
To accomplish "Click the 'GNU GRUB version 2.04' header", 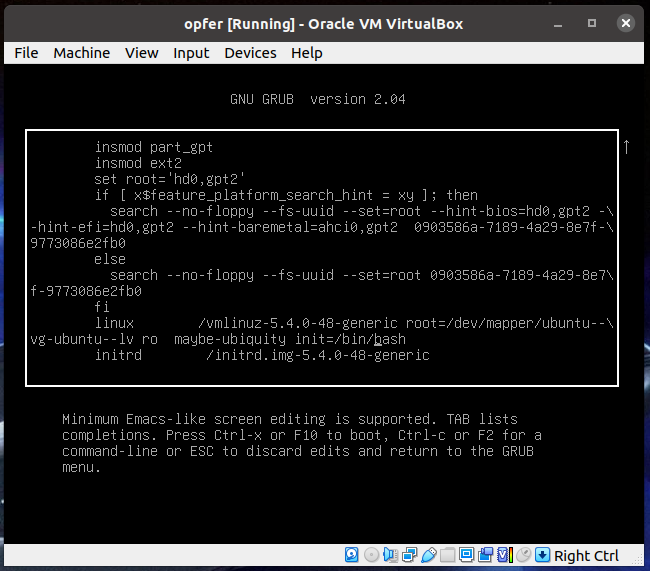I will point(318,100).
